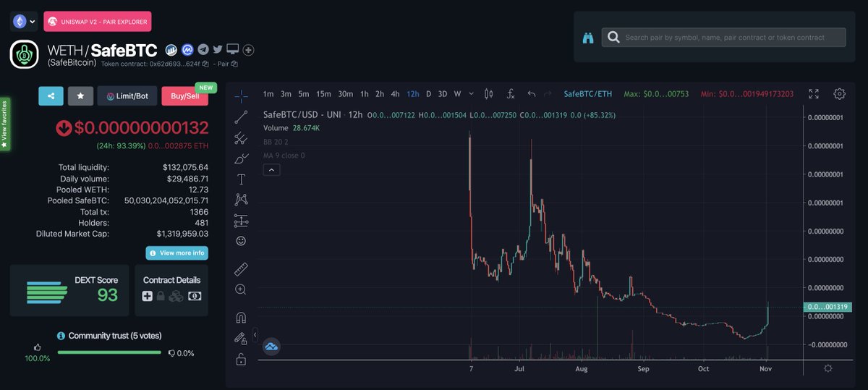The width and height of the screenshot is (868, 390).
Task: Click the View more info button
Action: 176,253
